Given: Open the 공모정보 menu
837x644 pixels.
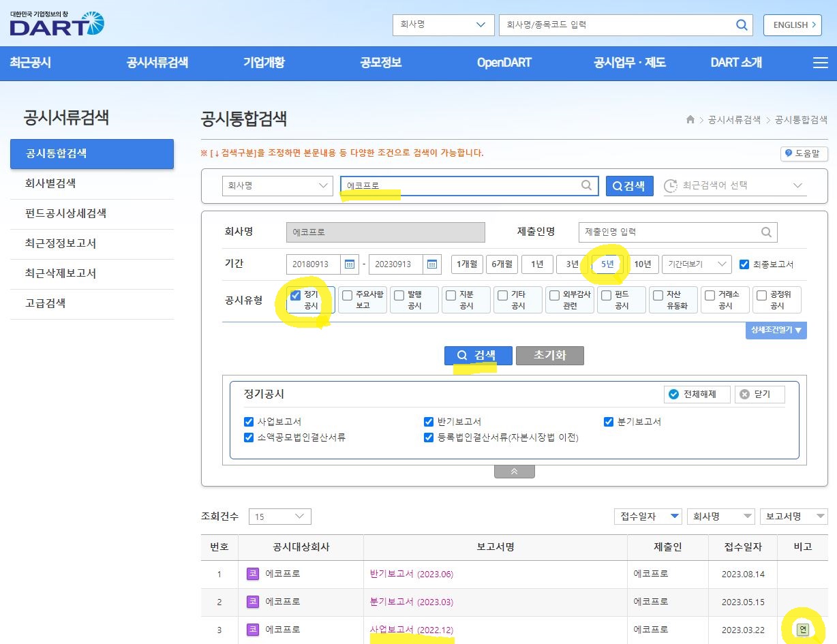Looking at the screenshot, I should tap(381, 63).
